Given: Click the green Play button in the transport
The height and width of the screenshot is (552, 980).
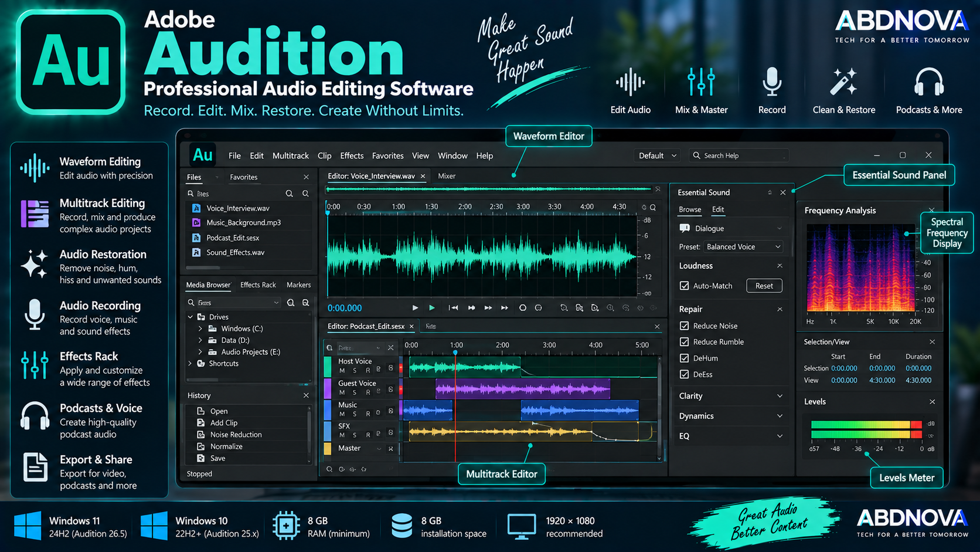Looking at the screenshot, I should 432,307.
